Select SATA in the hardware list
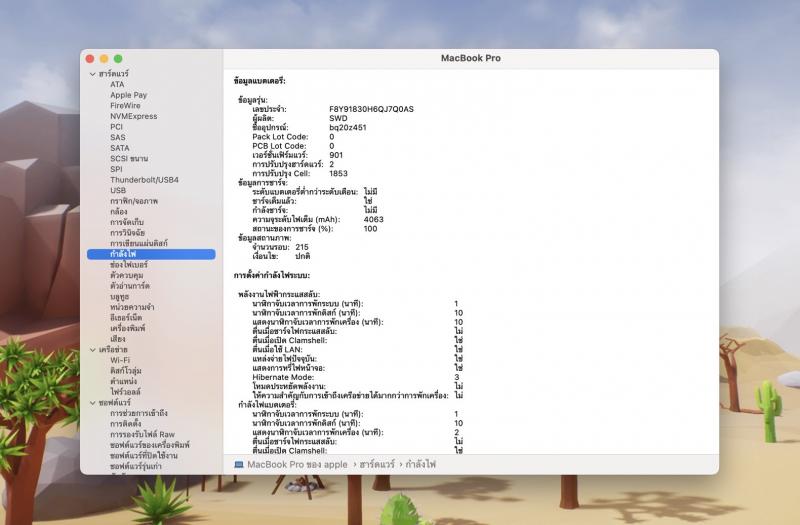The width and height of the screenshot is (800, 525). point(119,148)
